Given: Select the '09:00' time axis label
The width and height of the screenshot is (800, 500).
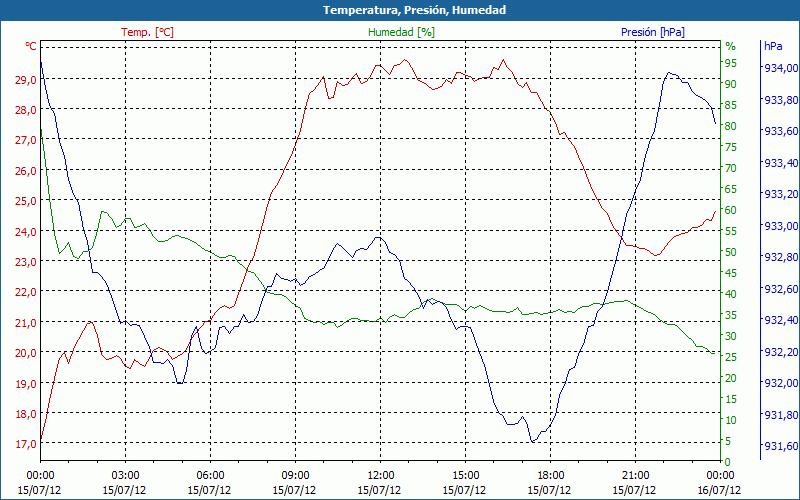Looking at the screenshot, I should [x=295, y=476].
